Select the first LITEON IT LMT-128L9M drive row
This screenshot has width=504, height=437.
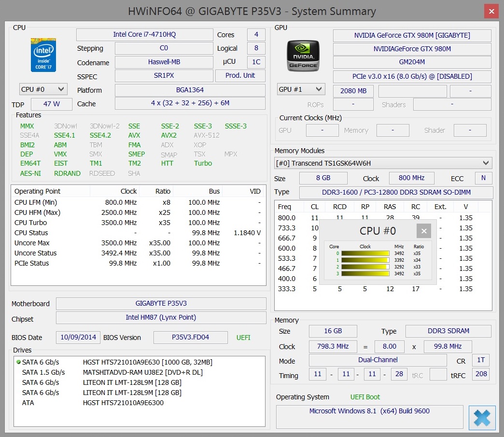pos(139,382)
